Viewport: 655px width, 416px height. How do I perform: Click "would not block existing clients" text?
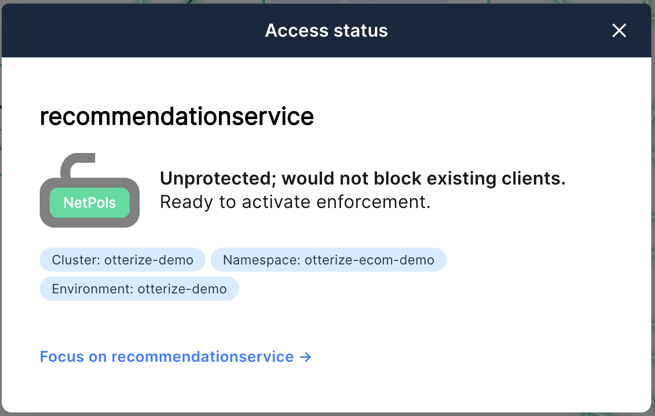pos(424,178)
